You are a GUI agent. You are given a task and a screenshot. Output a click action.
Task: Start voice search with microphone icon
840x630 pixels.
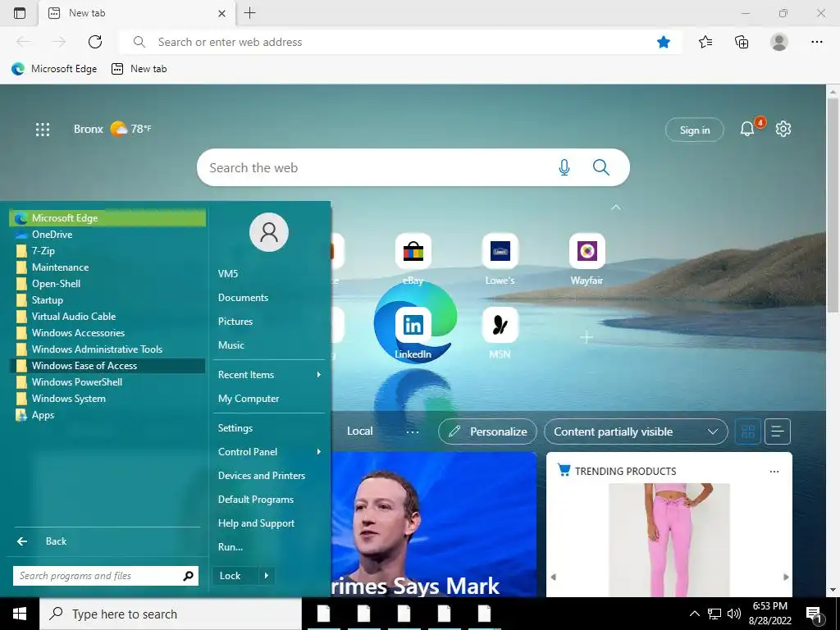pyautogui.click(x=564, y=167)
